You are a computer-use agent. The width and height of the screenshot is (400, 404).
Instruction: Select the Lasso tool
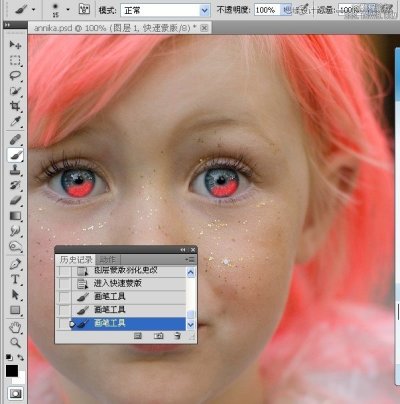point(15,75)
